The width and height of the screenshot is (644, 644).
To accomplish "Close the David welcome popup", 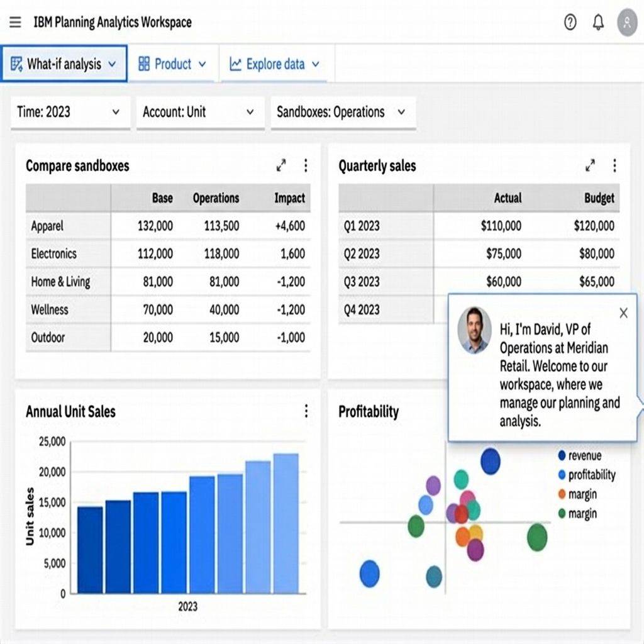I will [623, 313].
